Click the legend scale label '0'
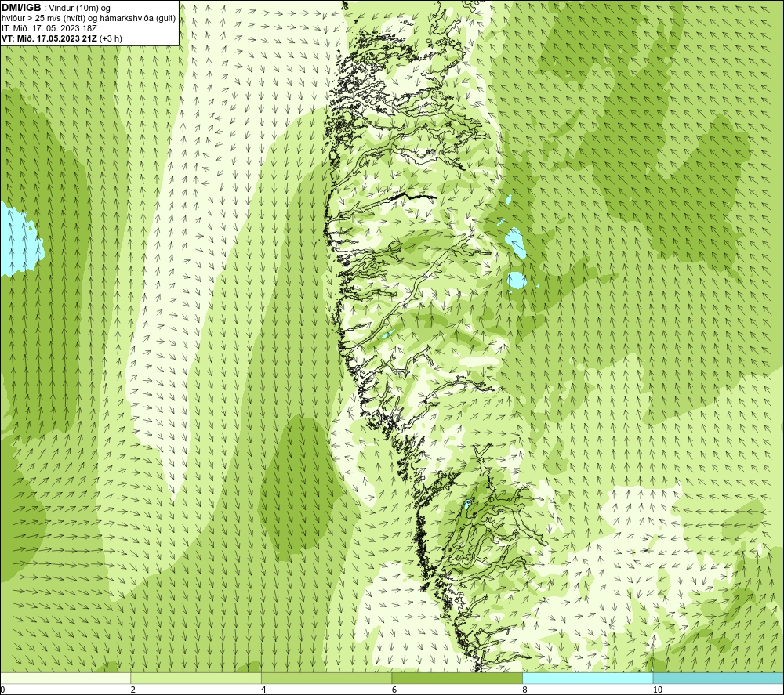 [2, 690]
